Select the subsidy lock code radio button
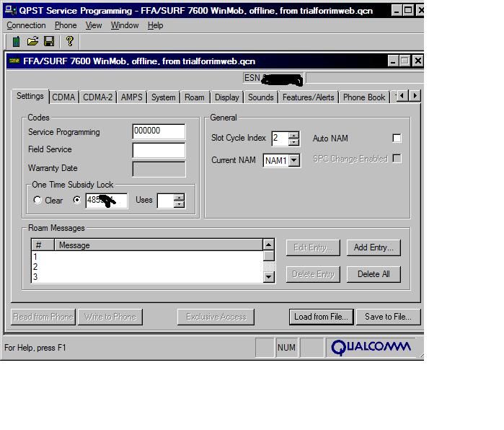Screen dimensions: 504x430 click(77, 200)
